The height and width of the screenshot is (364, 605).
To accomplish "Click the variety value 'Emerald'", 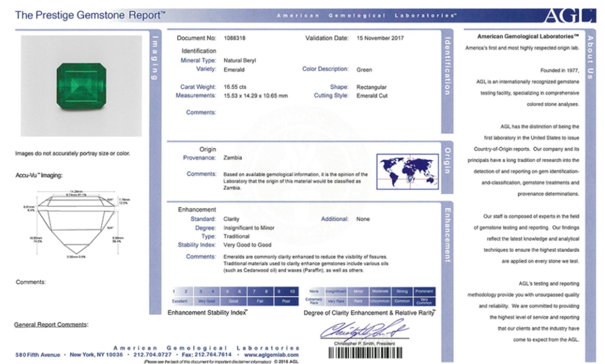I will click(234, 70).
